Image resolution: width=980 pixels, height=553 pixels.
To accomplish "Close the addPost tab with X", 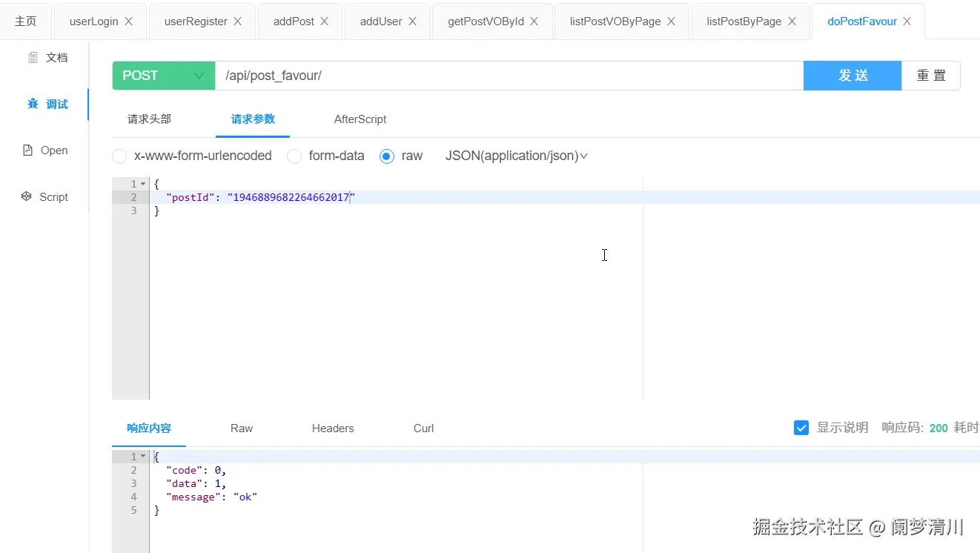I will point(325,21).
